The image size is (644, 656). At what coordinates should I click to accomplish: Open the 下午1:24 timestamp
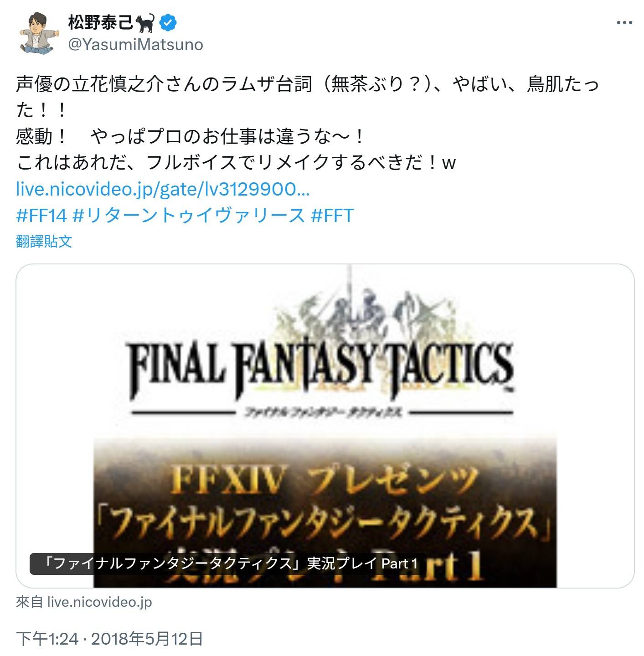pyautogui.click(x=47, y=639)
